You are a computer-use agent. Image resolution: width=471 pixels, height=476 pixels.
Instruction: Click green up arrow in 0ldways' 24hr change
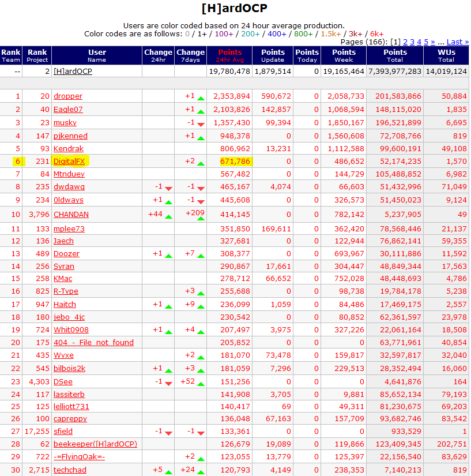[x=168, y=202]
